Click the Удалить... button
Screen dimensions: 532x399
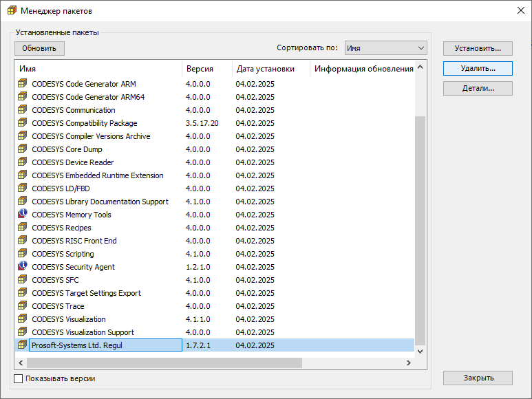tap(478, 69)
